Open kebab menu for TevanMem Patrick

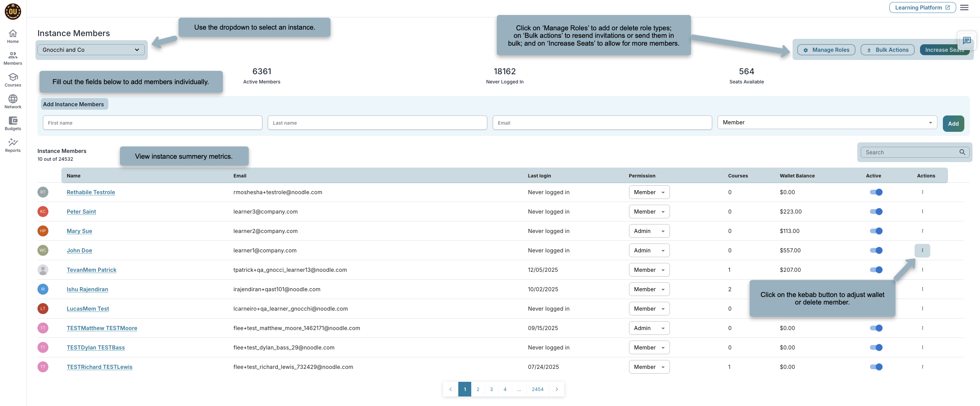click(922, 269)
